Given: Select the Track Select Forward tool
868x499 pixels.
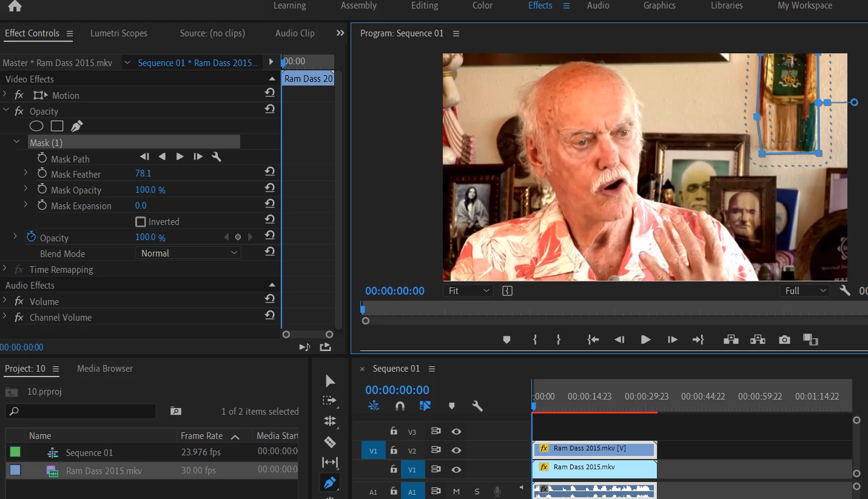Looking at the screenshot, I should click(330, 401).
